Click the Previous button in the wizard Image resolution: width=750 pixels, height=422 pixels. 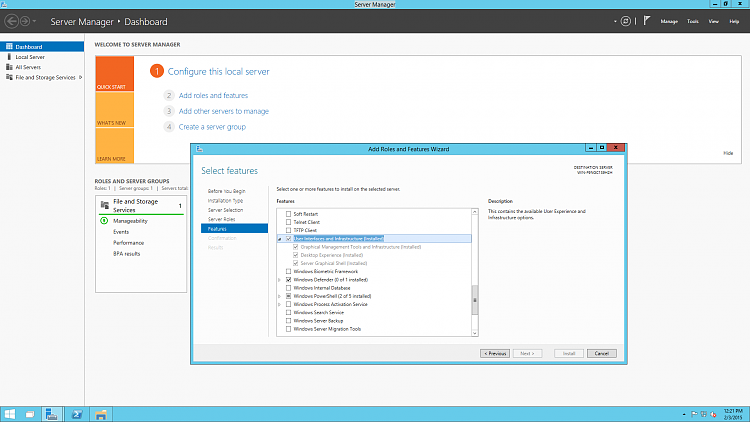pos(495,353)
